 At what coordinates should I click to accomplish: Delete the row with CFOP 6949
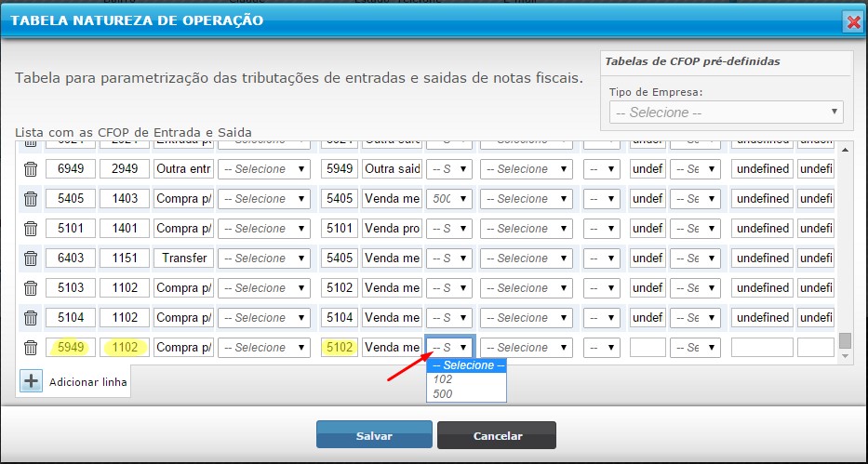[x=31, y=168]
